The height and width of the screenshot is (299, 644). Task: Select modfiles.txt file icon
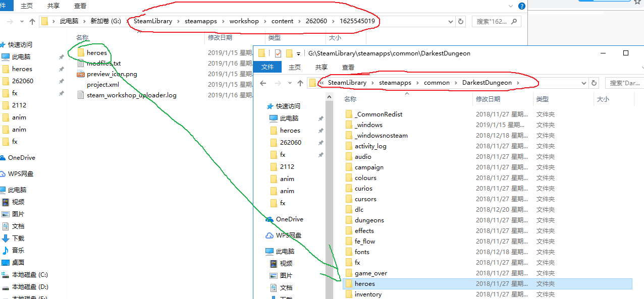click(81, 64)
